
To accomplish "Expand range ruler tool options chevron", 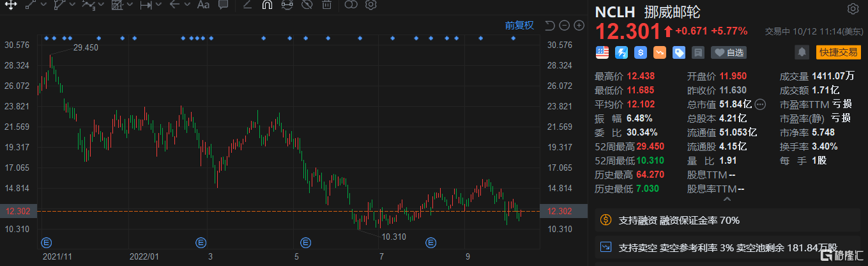I will [158, 5].
